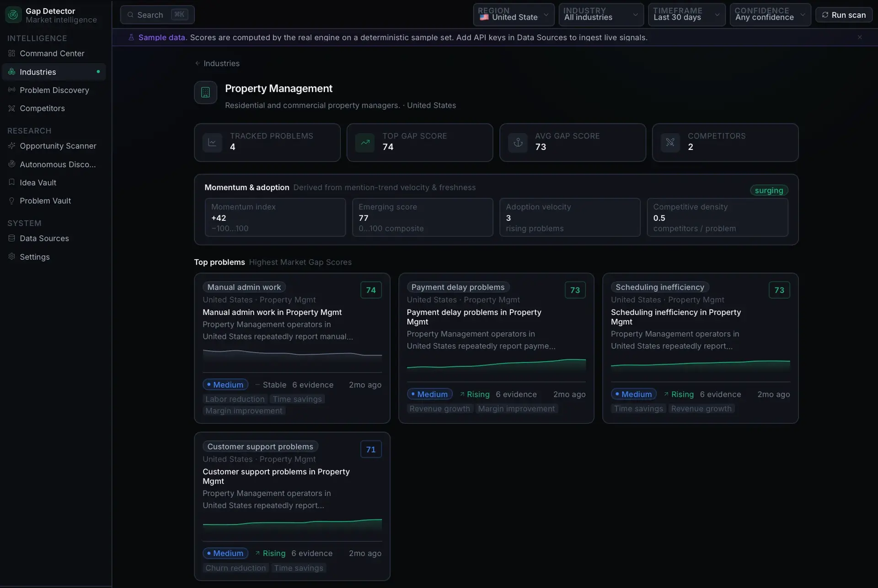Focus the Search field
The width and height of the screenshot is (878, 588).
tap(157, 15)
